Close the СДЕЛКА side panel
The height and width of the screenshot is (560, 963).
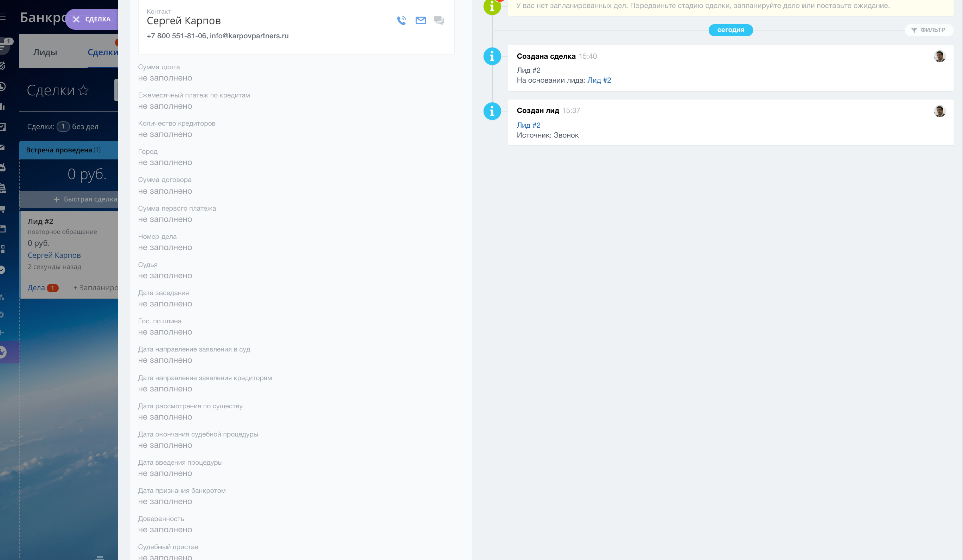[x=76, y=19]
